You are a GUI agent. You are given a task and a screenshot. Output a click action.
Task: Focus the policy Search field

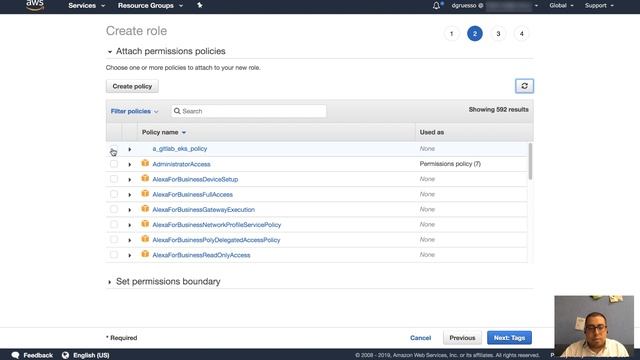(x=249, y=111)
